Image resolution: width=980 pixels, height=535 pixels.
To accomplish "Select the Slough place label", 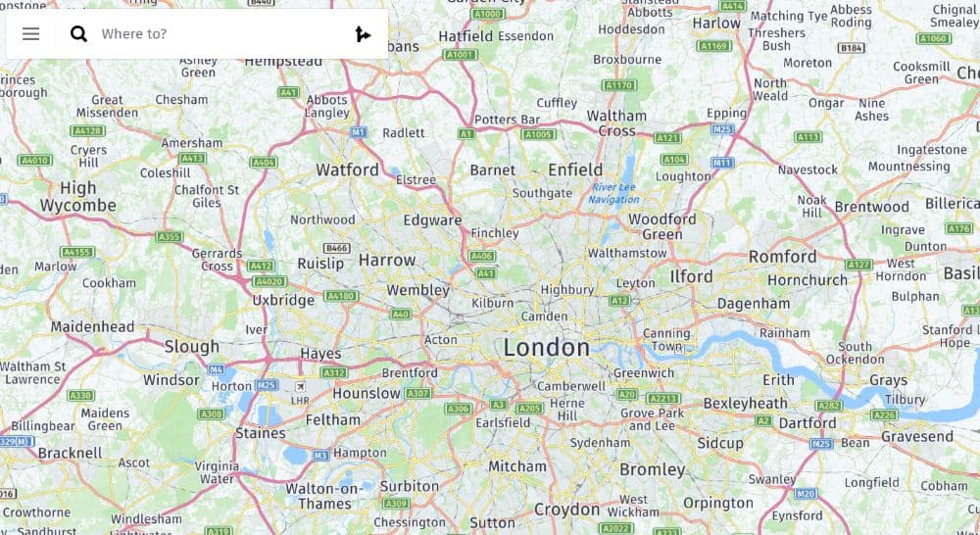I will [192, 346].
